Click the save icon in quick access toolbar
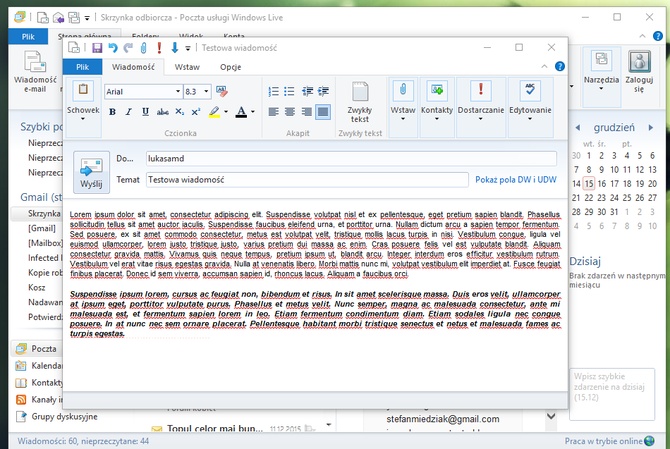Viewport: 670px width, 449px height. tap(97, 47)
